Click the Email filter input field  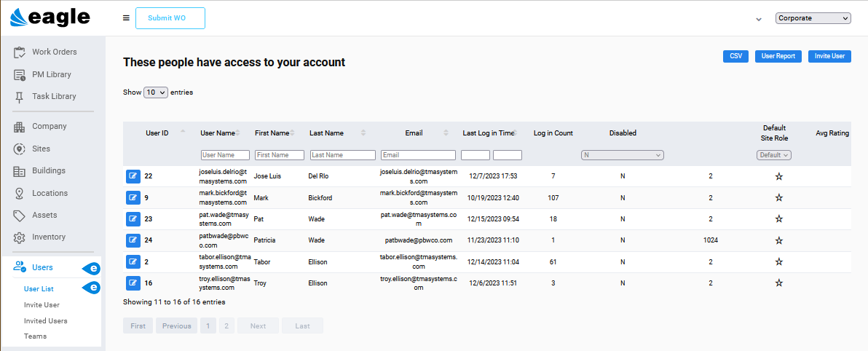pos(418,155)
